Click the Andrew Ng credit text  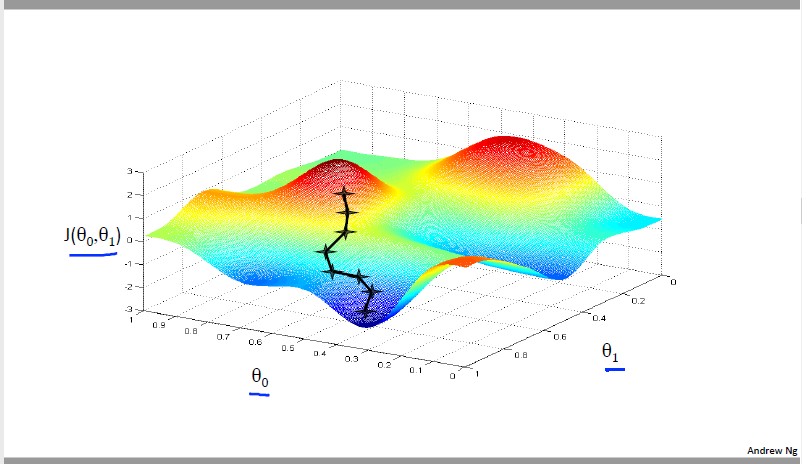pyautogui.click(x=772, y=451)
